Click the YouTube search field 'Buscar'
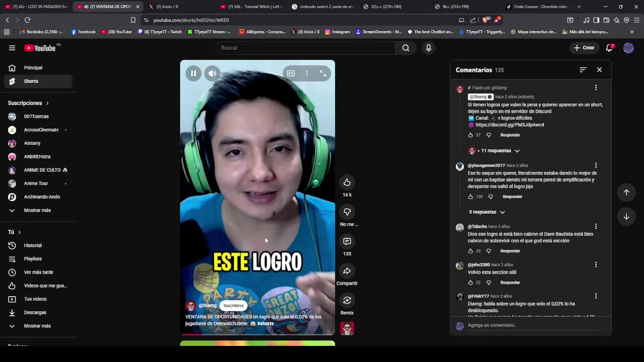This screenshot has width=644, height=362. pos(305,48)
